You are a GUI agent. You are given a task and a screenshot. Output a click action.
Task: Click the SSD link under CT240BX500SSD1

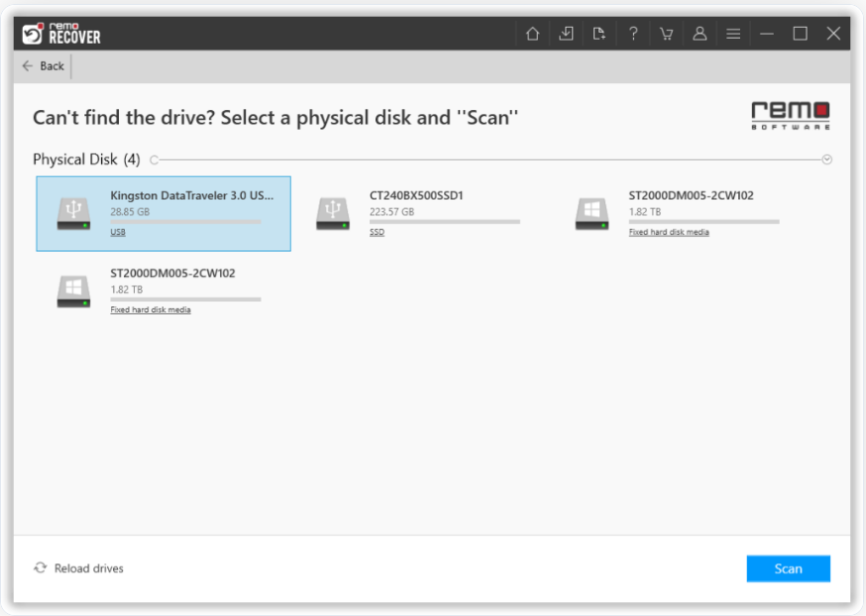[377, 233]
